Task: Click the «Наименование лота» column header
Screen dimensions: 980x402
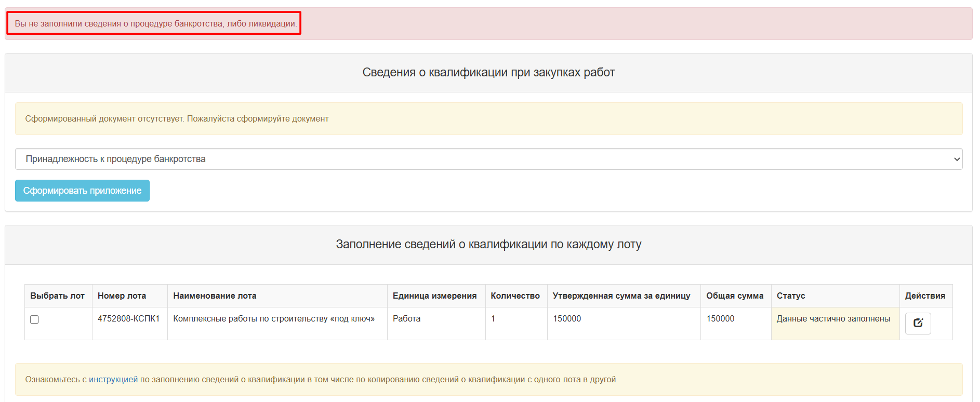Action: [215, 296]
